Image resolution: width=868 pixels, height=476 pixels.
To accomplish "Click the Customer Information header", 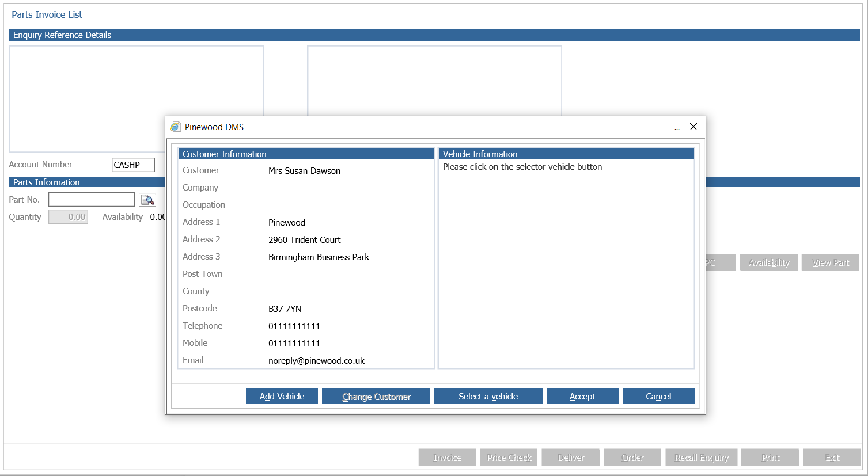I will 306,154.
